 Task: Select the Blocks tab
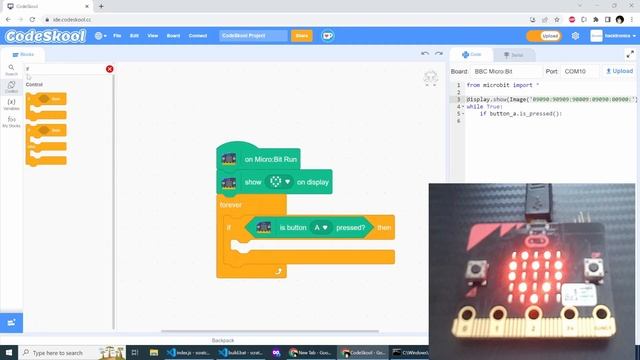(x=23, y=54)
